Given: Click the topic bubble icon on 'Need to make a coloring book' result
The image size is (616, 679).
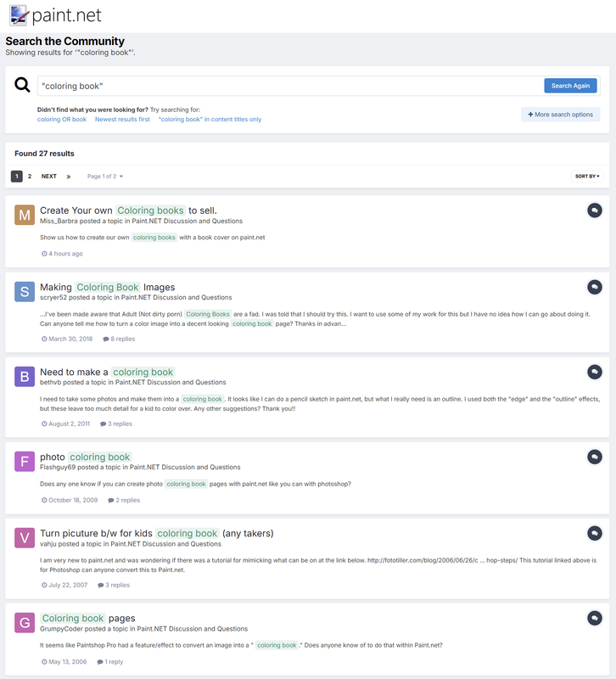Looking at the screenshot, I should pos(594,372).
